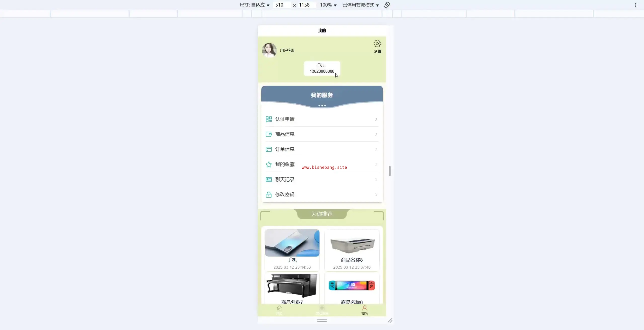Click the user avatar photo
The width and height of the screenshot is (644, 330).
coord(269,50)
